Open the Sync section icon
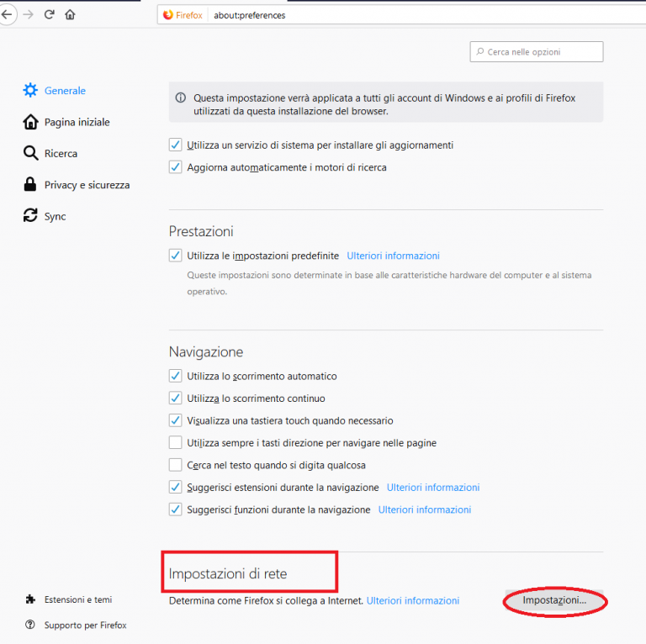The width and height of the screenshot is (646, 644). [30, 216]
